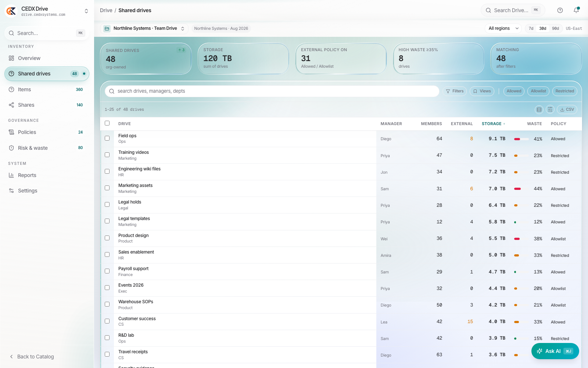Click the Sales enablement drive name
The width and height of the screenshot is (588, 368).
pyautogui.click(x=136, y=252)
